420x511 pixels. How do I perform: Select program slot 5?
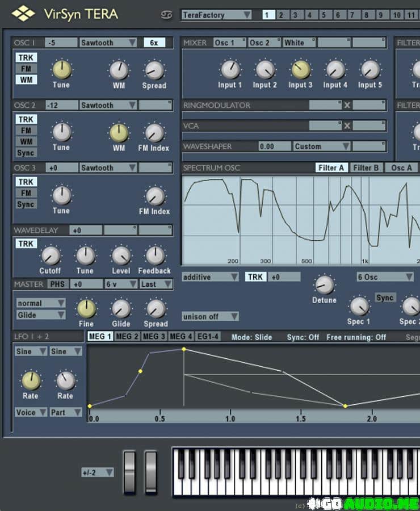click(x=324, y=15)
